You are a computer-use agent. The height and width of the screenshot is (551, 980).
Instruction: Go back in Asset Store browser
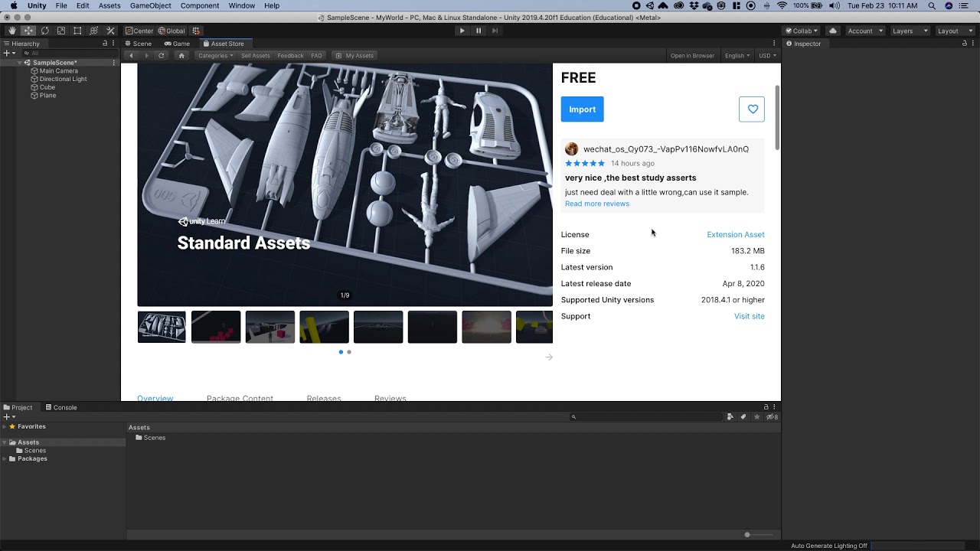(131, 55)
